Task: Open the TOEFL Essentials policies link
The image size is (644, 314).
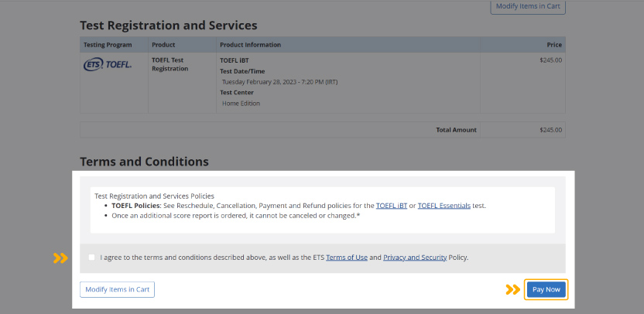Action: tap(444, 206)
